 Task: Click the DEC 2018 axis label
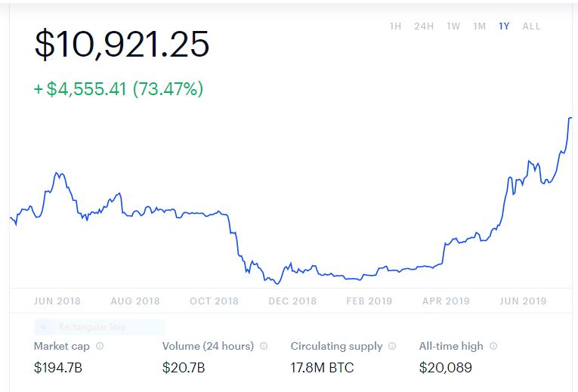(x=292, y=301)
